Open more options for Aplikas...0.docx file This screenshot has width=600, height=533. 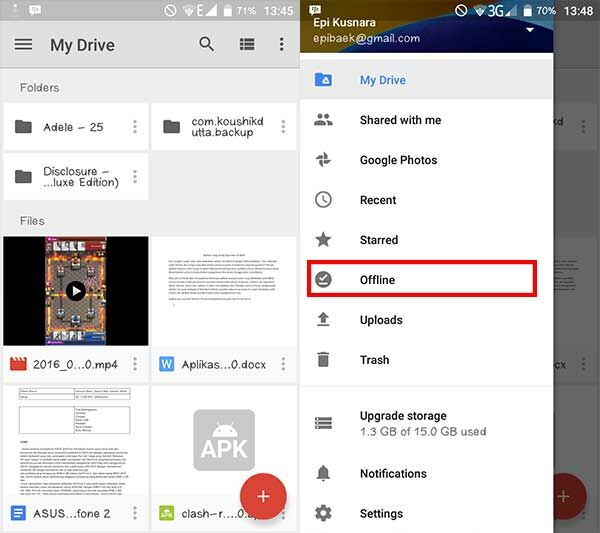click(x=283, y=364)
